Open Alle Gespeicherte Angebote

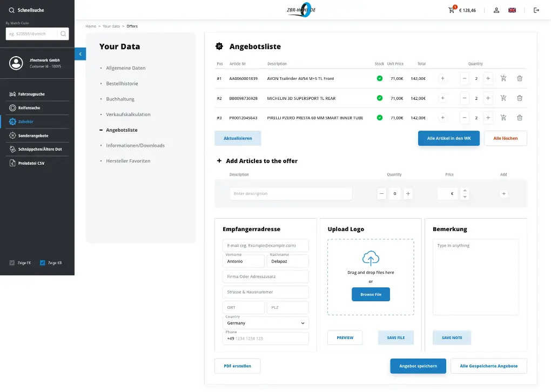[x=489, y=366]
